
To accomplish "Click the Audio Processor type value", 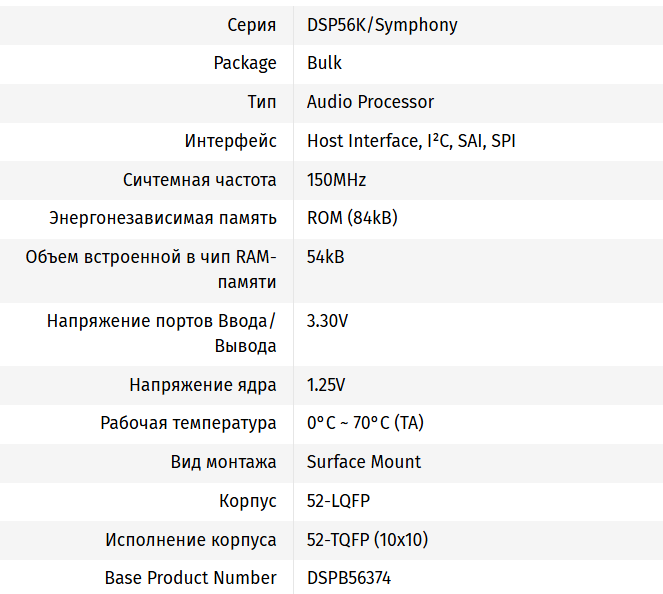I will pyautogui.click(x=370, y=102).
